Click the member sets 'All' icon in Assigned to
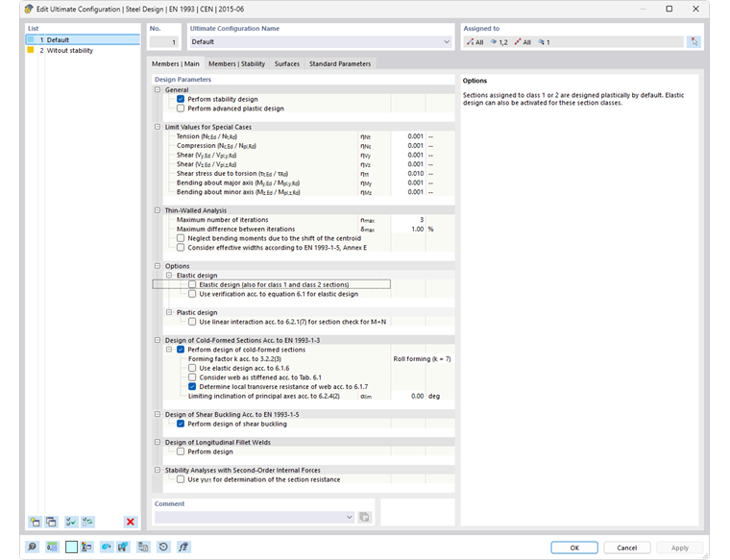This screenshot has width=730, height=560. (523, 42)
